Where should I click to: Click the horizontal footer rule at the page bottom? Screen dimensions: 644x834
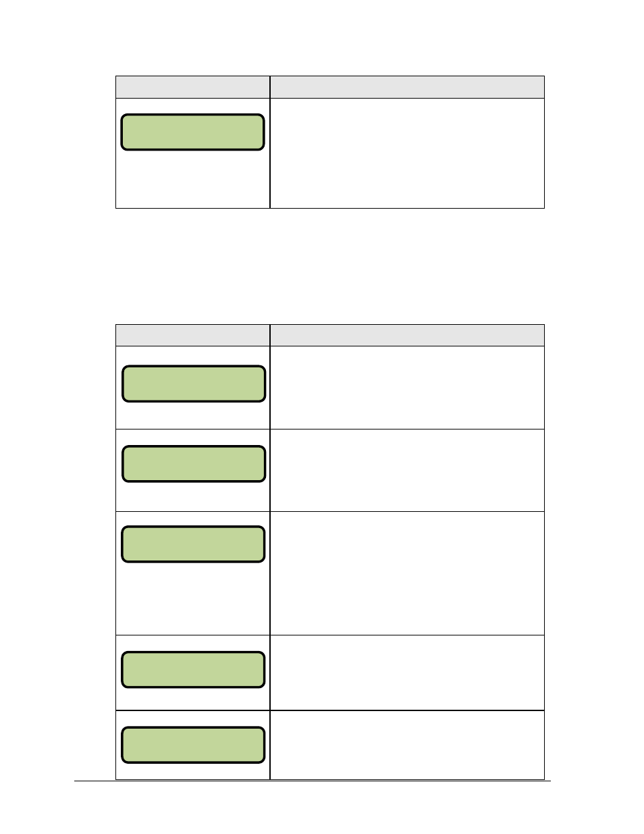[x=313, y=781]
